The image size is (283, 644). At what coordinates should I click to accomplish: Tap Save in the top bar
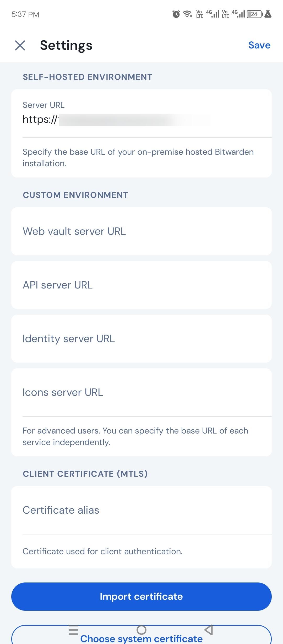pyautogui.click(x=259, y=45)
